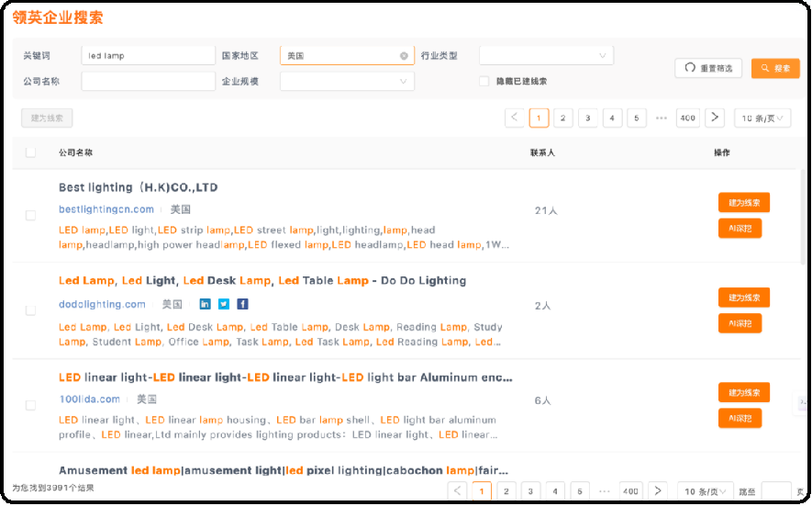Select page 2 in top pagination
The width and height of the screenshot is (812, 506).
tap(563, 118)
